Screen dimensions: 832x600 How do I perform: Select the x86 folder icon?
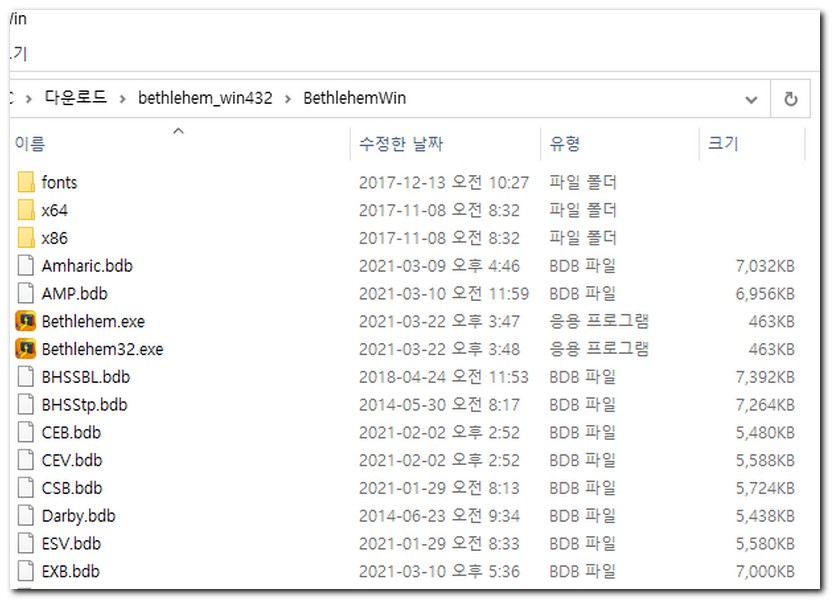(26, 238)
